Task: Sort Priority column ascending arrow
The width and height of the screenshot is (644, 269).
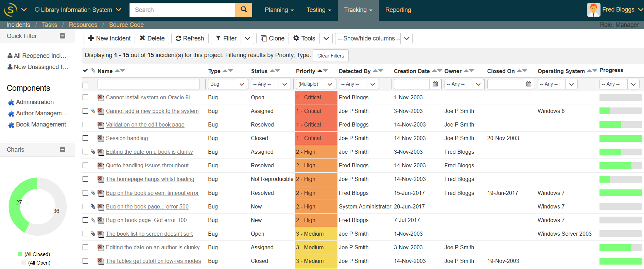Action: point(320,70)
